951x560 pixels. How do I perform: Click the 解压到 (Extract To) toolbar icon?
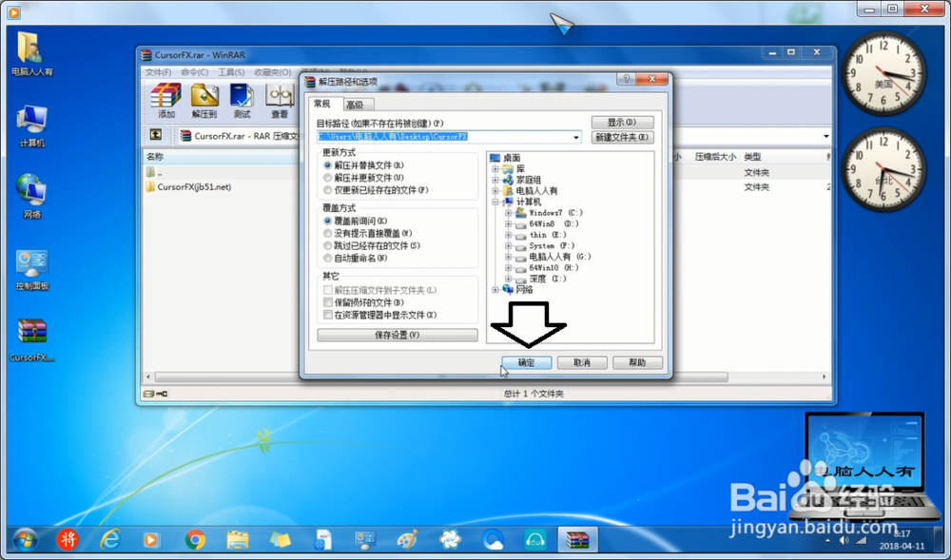[204, 101]
